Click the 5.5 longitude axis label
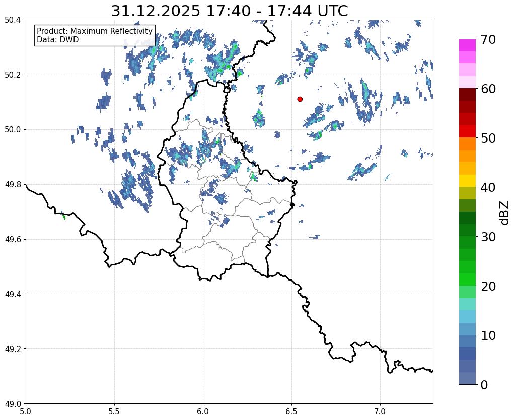Viewport: 515px width, 420px height. (114, 411)
